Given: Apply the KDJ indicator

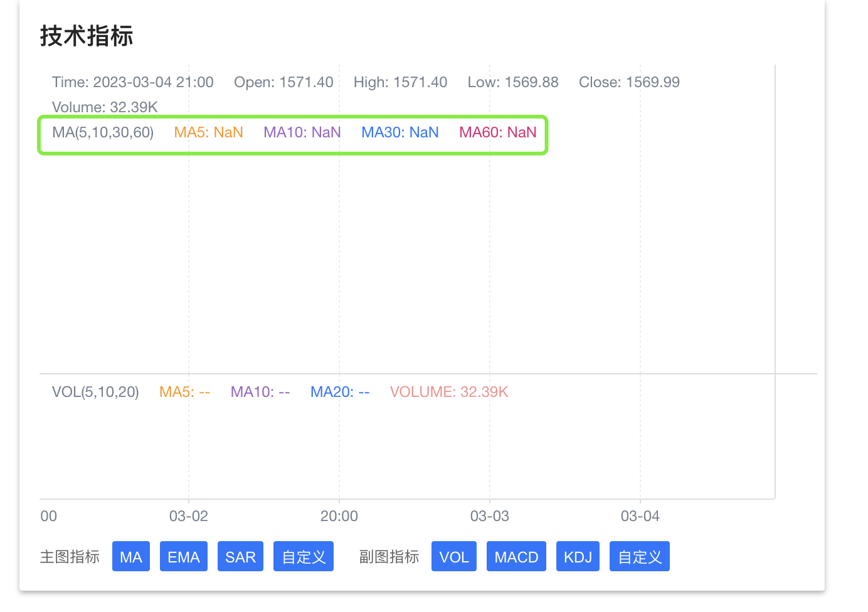Looking at the screenshot, I should (577, 556).
